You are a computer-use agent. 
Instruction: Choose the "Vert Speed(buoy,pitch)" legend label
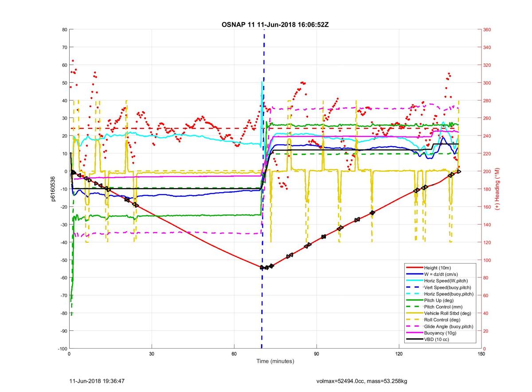tap(447, 287)
